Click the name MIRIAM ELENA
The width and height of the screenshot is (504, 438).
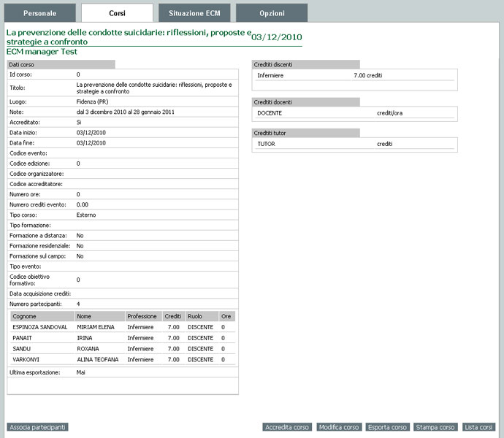click(x=96, y=327)
